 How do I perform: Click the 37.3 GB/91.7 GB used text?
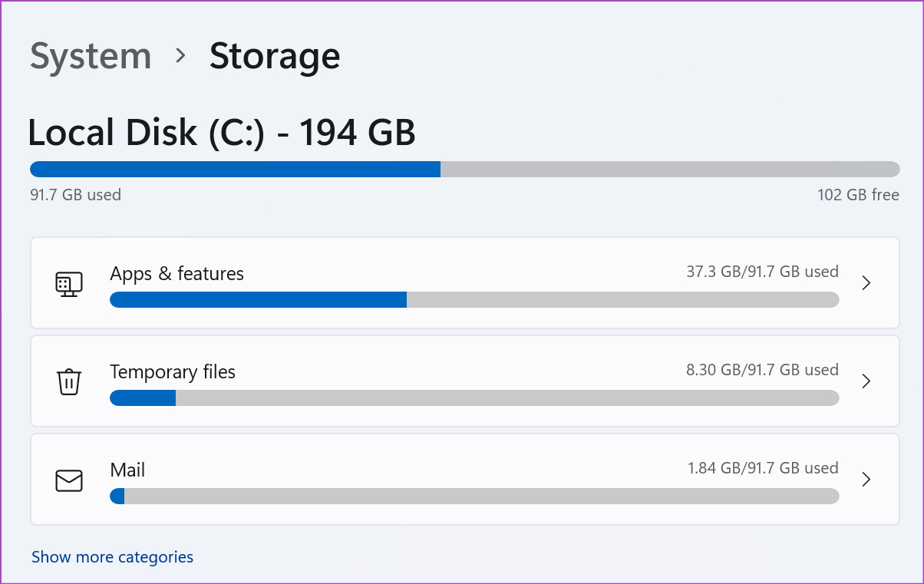tap(762, 272)
